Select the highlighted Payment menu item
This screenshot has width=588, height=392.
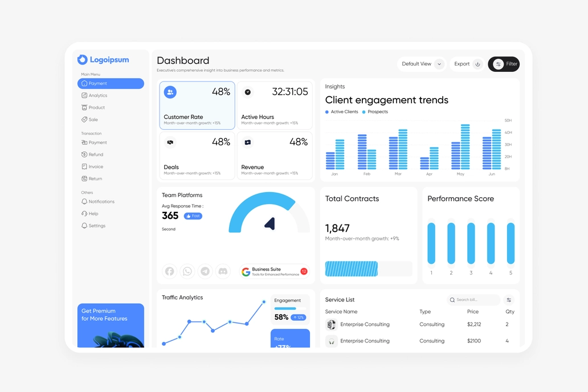tap(111, 83)
